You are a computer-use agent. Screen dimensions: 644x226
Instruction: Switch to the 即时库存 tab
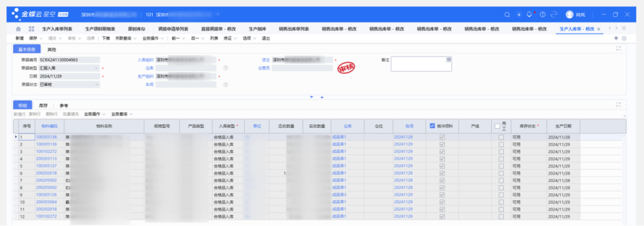pyautogui.click(x=137, y=29)
